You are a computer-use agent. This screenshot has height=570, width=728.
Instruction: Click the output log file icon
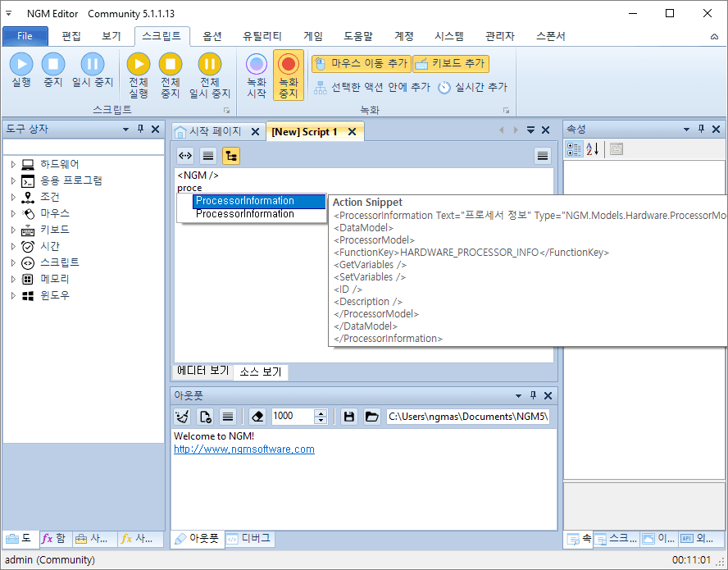(205, 417)
